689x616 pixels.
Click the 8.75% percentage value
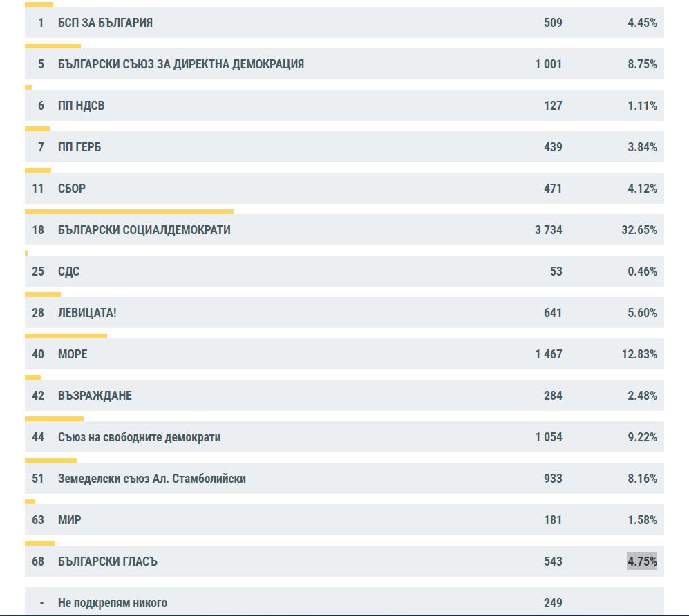642,64
